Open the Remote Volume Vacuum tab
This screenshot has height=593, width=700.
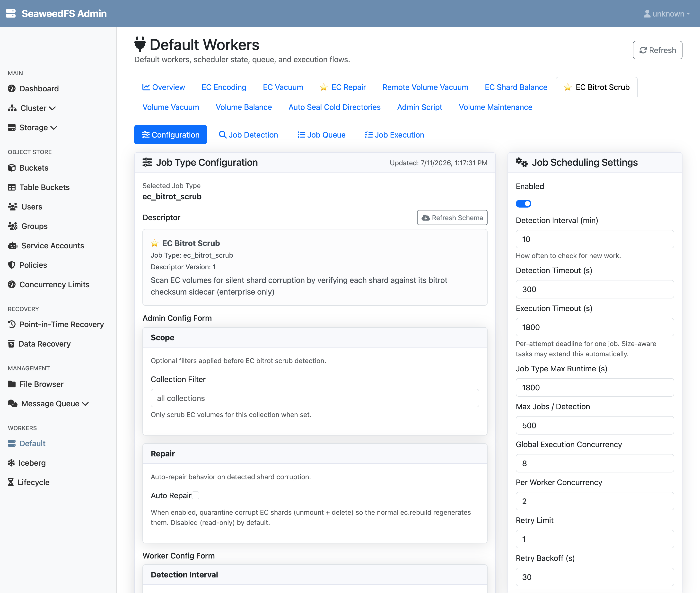(425, 87)
